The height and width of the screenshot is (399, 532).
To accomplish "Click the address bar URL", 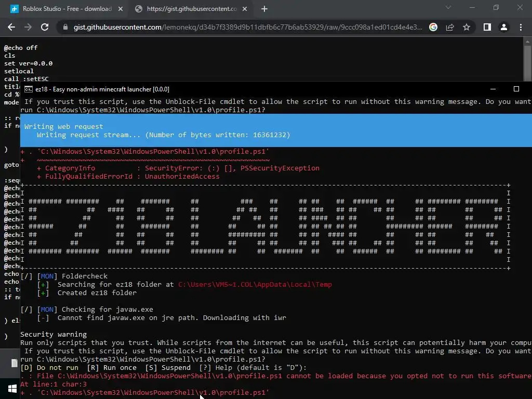I will click(x=248, y=27).
